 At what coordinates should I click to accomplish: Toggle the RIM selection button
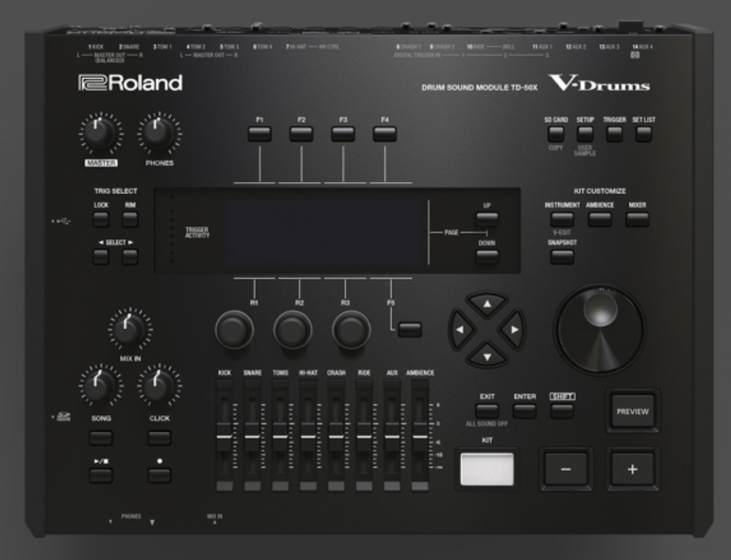tap(129, 218)
